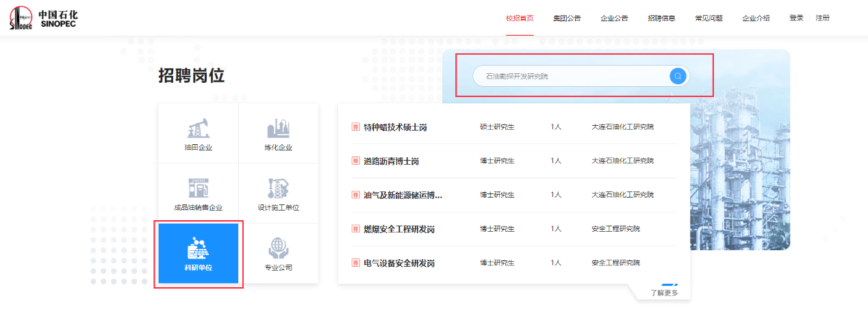The height and width of the screenshot is (335, 868).
Task: Open the 燃爆安全工程研发岗 job listing
Action: point(399,229)
